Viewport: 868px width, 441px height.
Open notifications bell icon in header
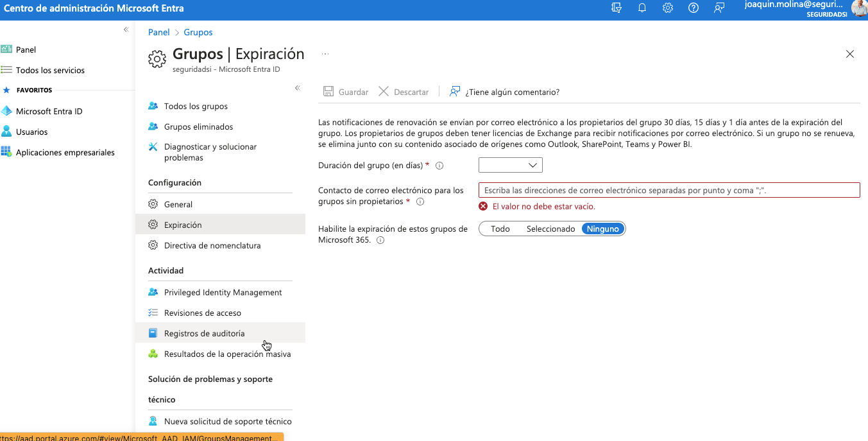(642, 8)
